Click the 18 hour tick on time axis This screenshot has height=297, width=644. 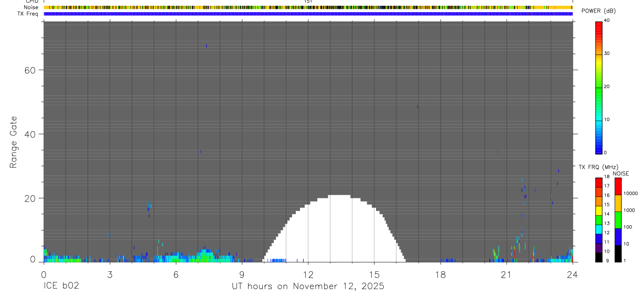click(x=440, y=274)
